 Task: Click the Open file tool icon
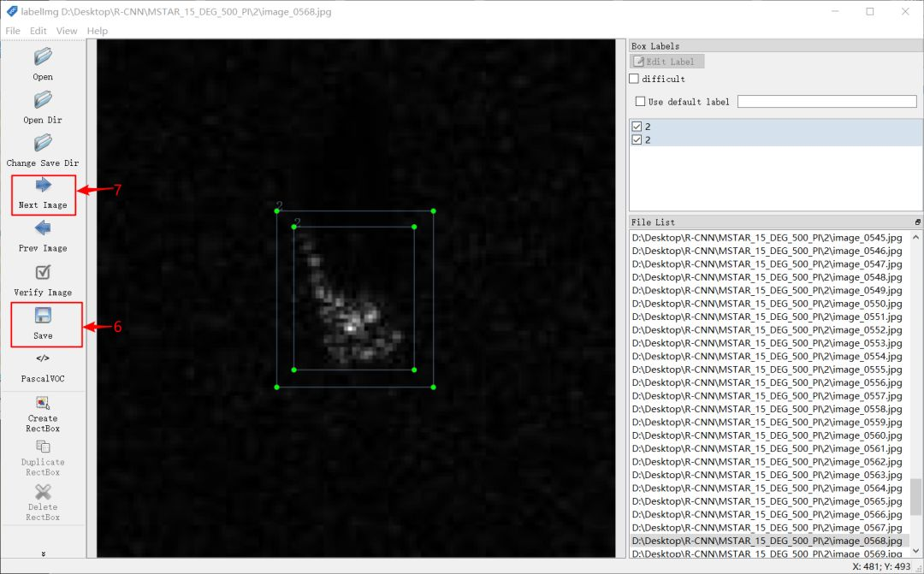(43, 57)
